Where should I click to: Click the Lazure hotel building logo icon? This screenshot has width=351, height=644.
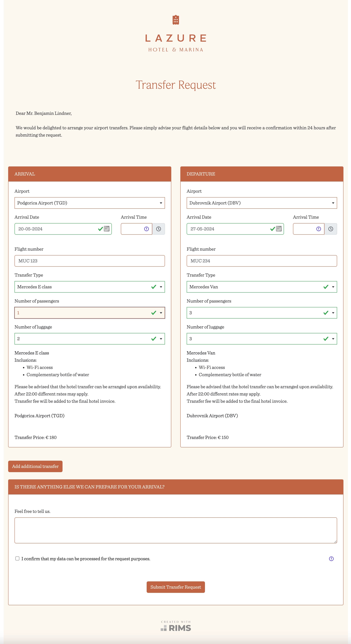click(x=176, y=20)
